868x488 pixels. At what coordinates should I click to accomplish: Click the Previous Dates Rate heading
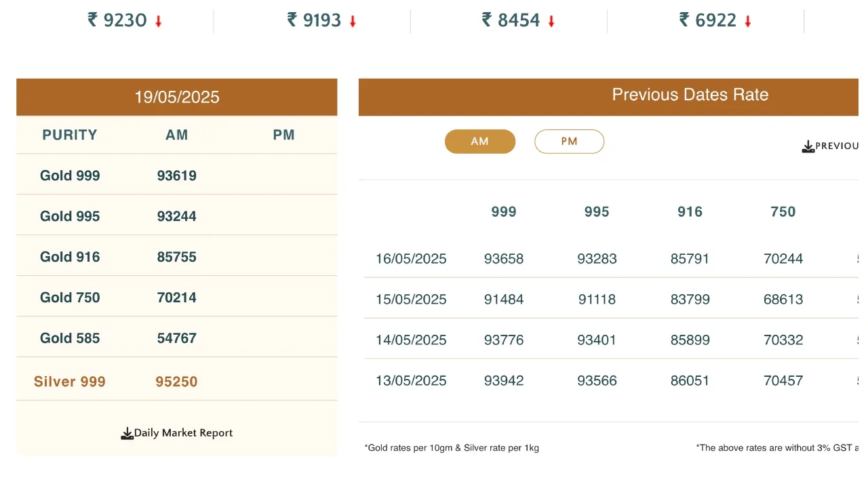click(x=690, y=95)
